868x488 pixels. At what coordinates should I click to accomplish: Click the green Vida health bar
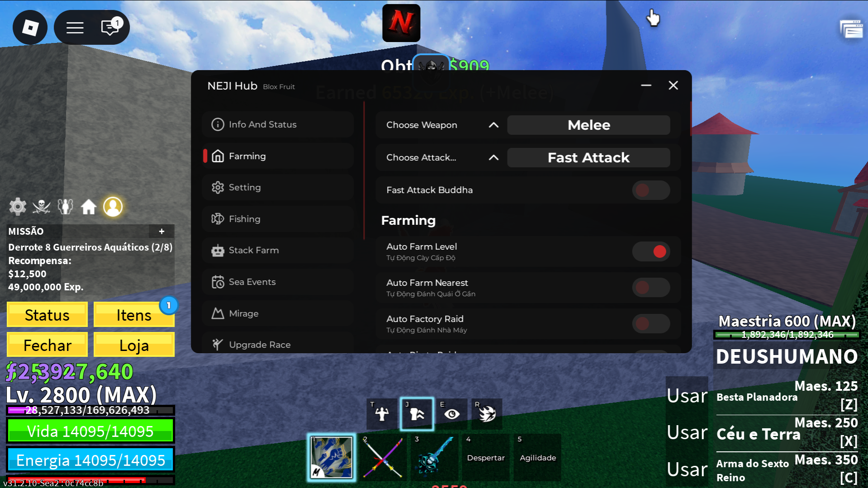coord(90,431)
